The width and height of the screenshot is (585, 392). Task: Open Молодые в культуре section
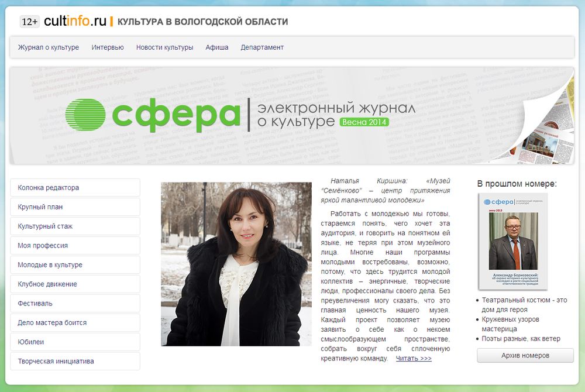click(x=75, y=265)
